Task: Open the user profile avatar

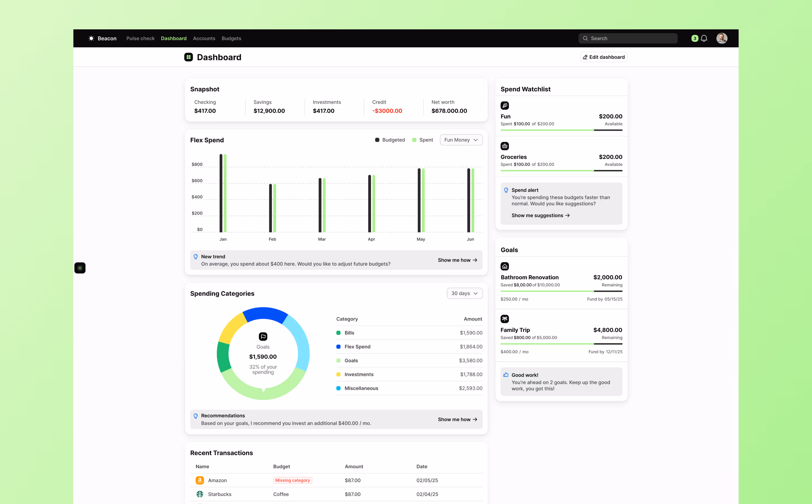Action: tap(722, 38)
